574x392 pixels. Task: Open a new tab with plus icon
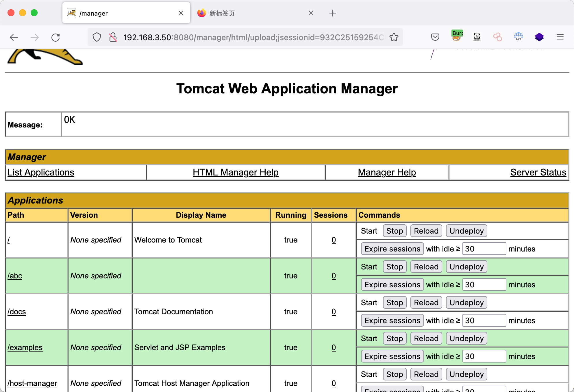tap(333, 13)
